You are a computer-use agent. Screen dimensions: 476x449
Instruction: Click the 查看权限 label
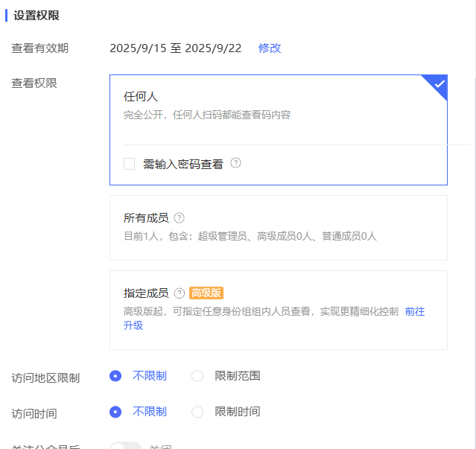click(34, 83)
